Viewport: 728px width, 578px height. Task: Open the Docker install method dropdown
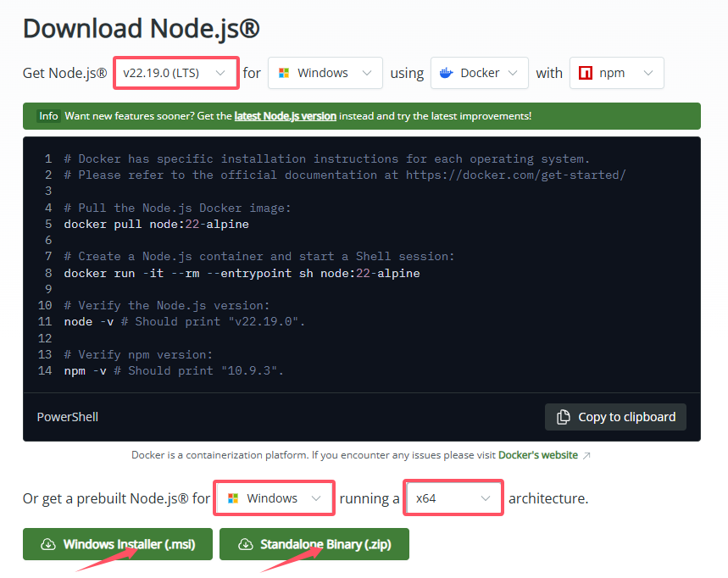(x=479, y=73)
